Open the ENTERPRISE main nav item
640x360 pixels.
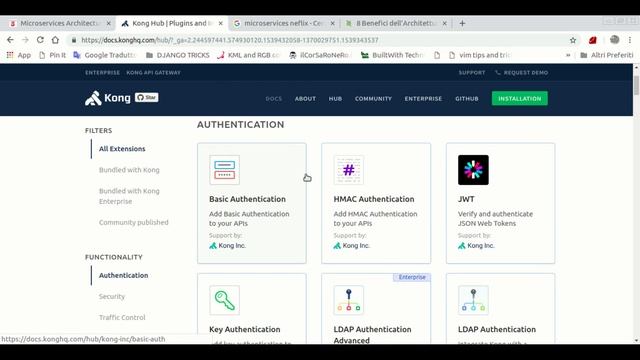[423, 99]
